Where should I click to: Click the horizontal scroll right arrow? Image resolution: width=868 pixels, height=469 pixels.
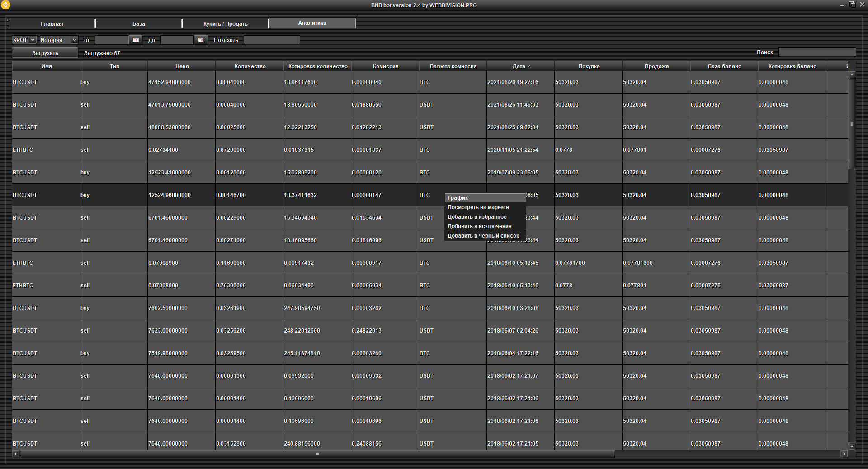(x=844, y=454)
